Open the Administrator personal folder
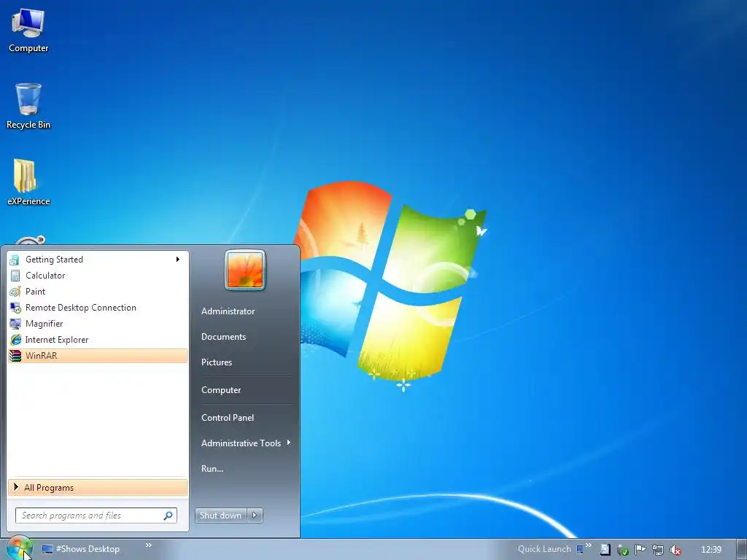Viewport: 747px width, 560px height. point(228,311)
